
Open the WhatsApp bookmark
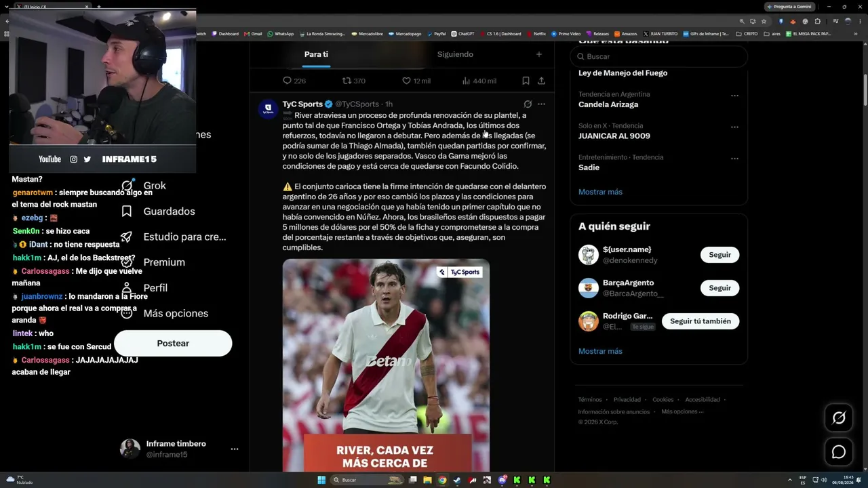click(x=281, y=34)
